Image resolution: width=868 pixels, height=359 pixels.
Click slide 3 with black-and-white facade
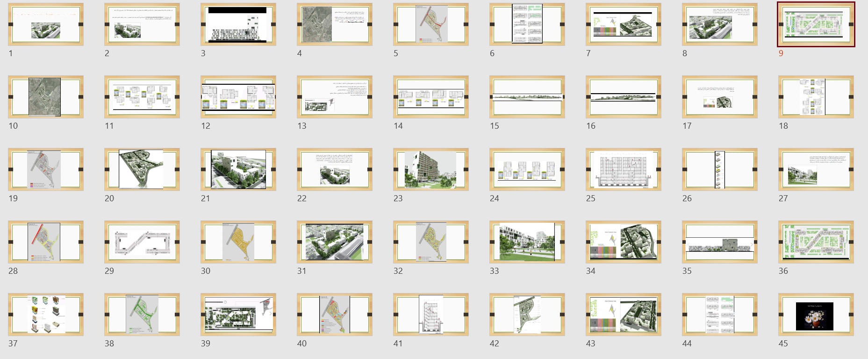(238, 24)
